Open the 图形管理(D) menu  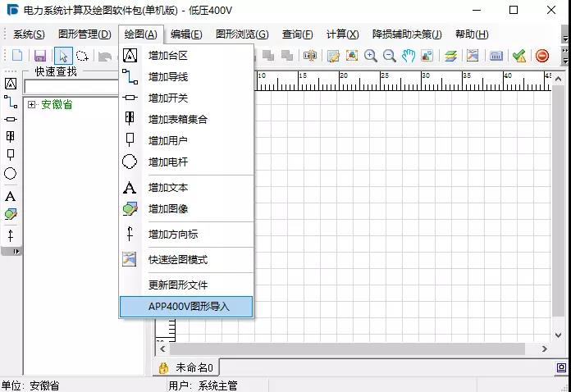tap(85, 34)
